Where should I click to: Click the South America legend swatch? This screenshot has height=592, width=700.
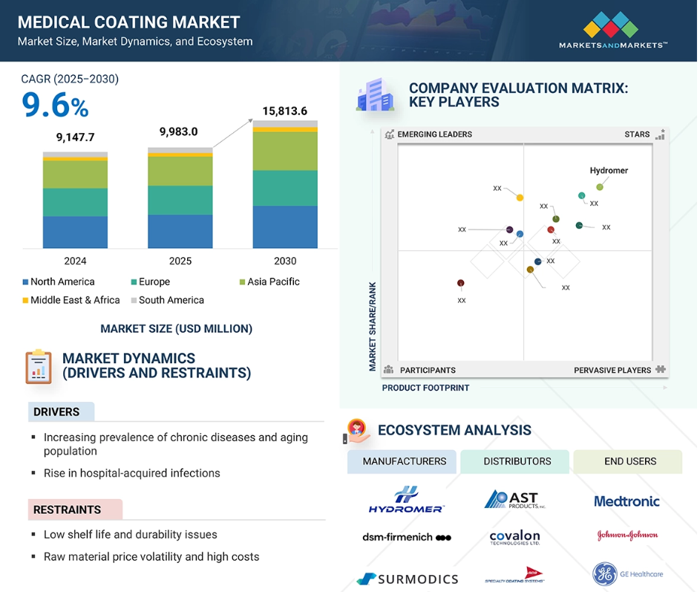click(134, 300)
